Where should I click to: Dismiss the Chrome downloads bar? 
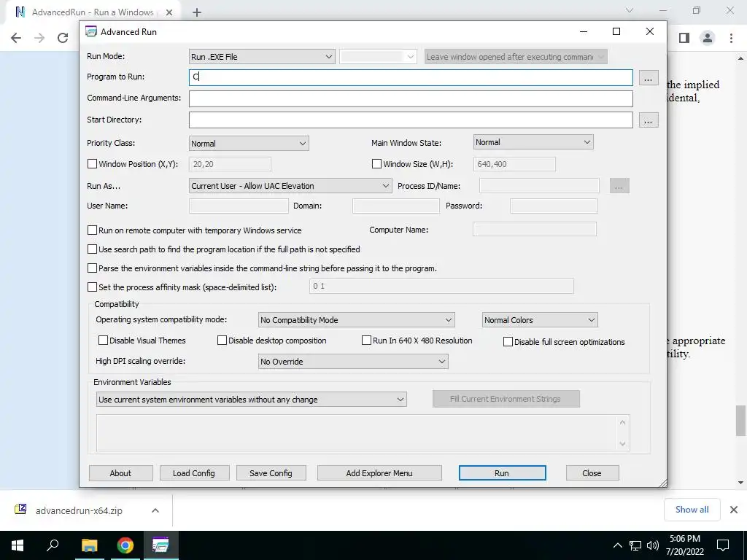coord(734,510)
